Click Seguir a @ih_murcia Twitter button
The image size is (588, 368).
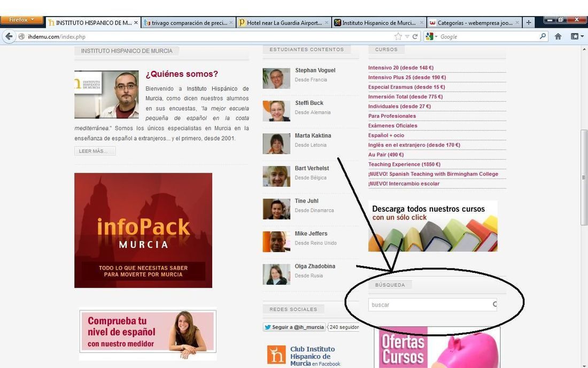coord(294,327)
